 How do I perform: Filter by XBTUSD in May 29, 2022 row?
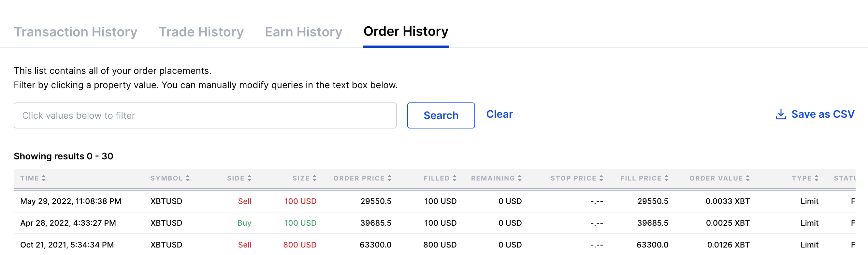[166, 201]
